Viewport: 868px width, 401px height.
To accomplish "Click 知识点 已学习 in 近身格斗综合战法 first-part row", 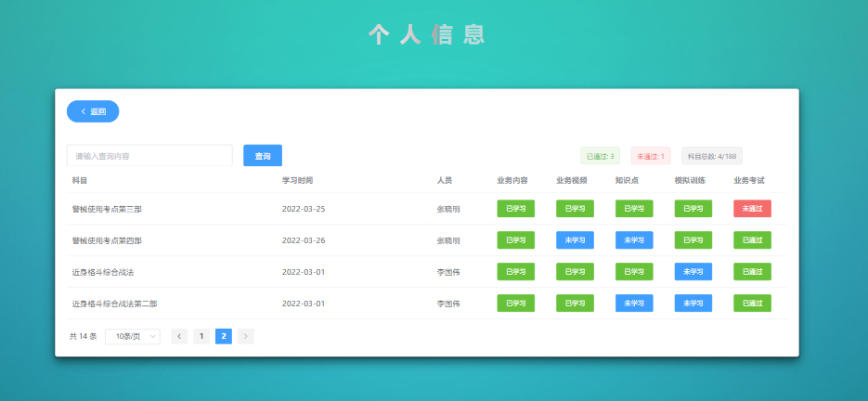I will coord(634,272).
